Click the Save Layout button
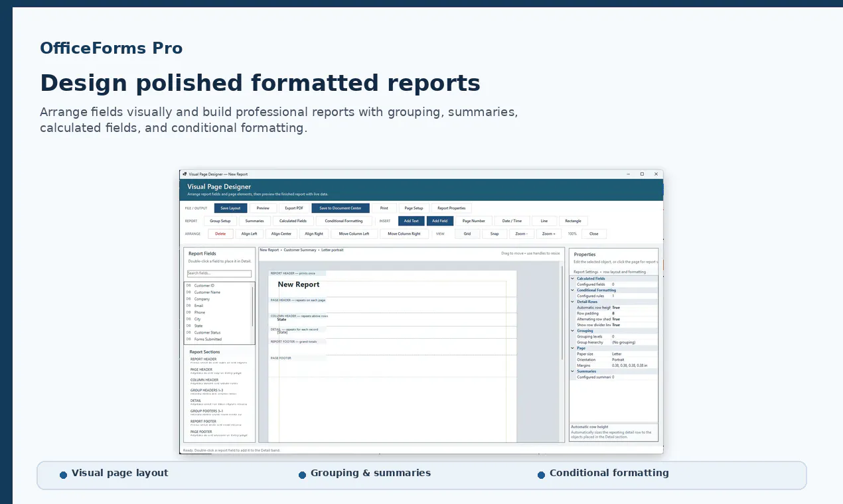Viewport: 843px width, 504px height. (230, 208)
